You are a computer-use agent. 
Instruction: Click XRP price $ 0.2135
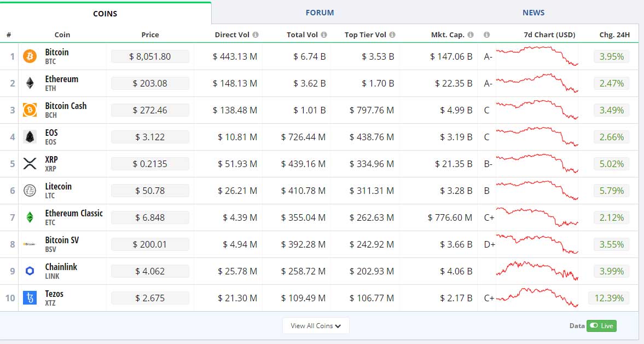[x=150, y=164]
